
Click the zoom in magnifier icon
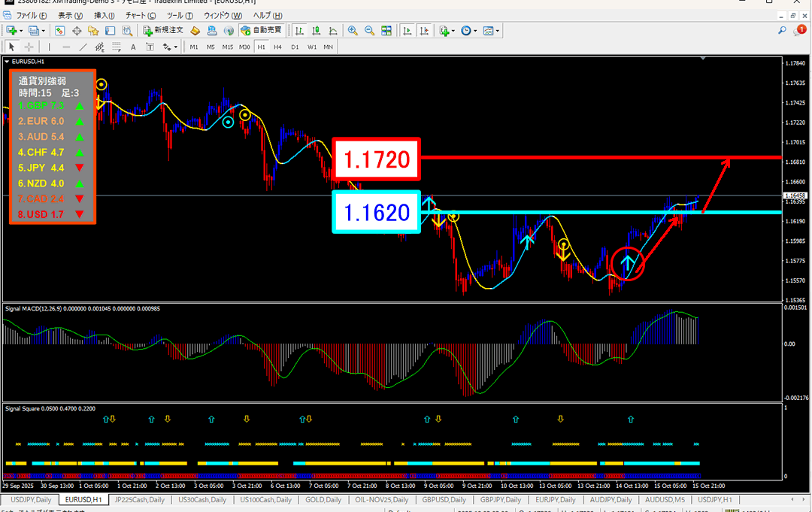[x=352, y=30]
